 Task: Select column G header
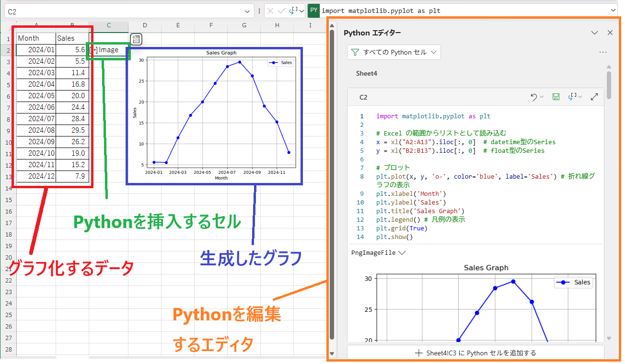point(244,25)
